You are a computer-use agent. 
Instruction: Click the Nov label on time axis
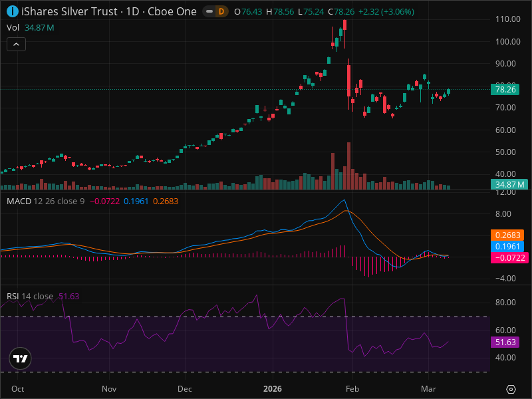[109, 389]
